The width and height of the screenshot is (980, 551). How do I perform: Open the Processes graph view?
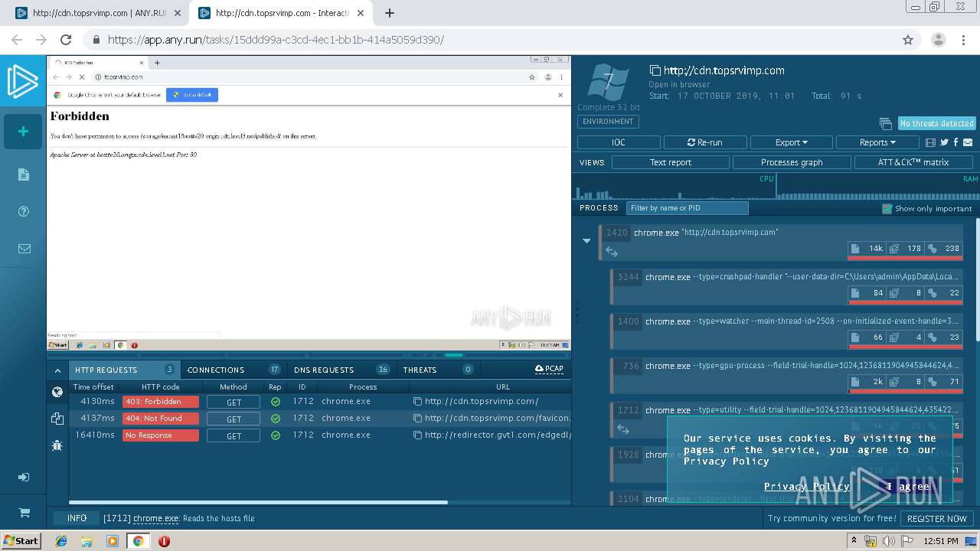click(x=792, y=162)
